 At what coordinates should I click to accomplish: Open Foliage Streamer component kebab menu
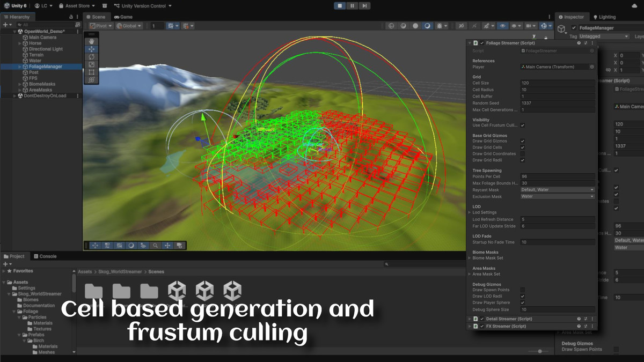tap(592, 43)
